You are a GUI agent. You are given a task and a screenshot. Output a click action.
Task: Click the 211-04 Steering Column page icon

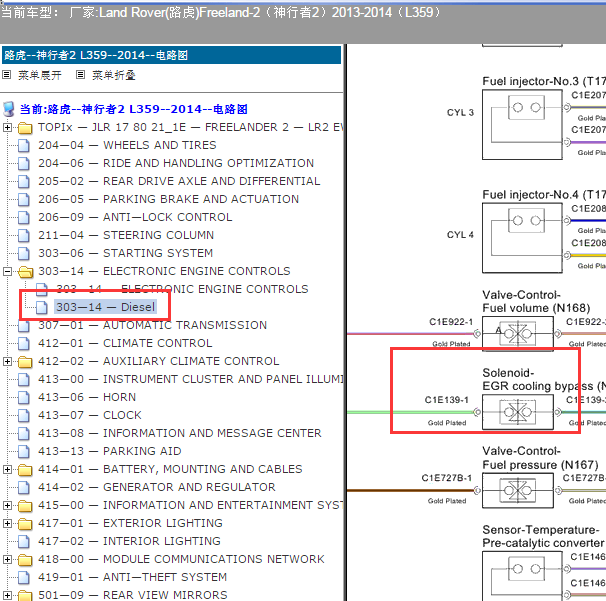coord(24,235)
